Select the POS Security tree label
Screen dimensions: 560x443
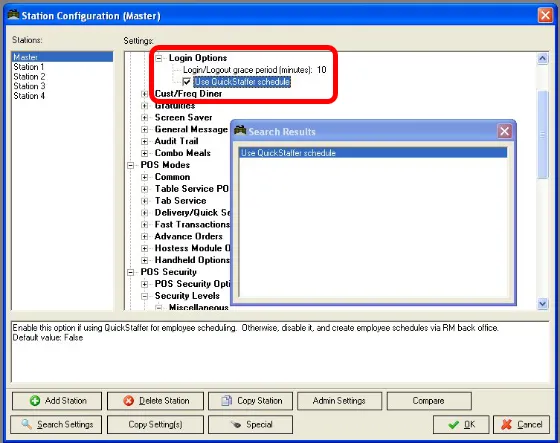click(x=169, y=272)
